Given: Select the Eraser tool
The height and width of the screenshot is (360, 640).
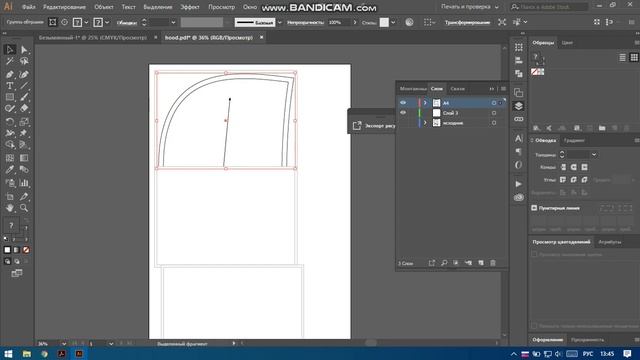Looking at the screenshot, I should tap(24, 109).
